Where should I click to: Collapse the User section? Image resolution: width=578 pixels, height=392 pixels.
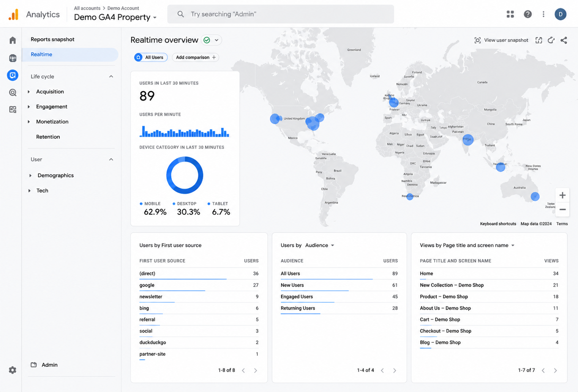(x=111, y=159)
